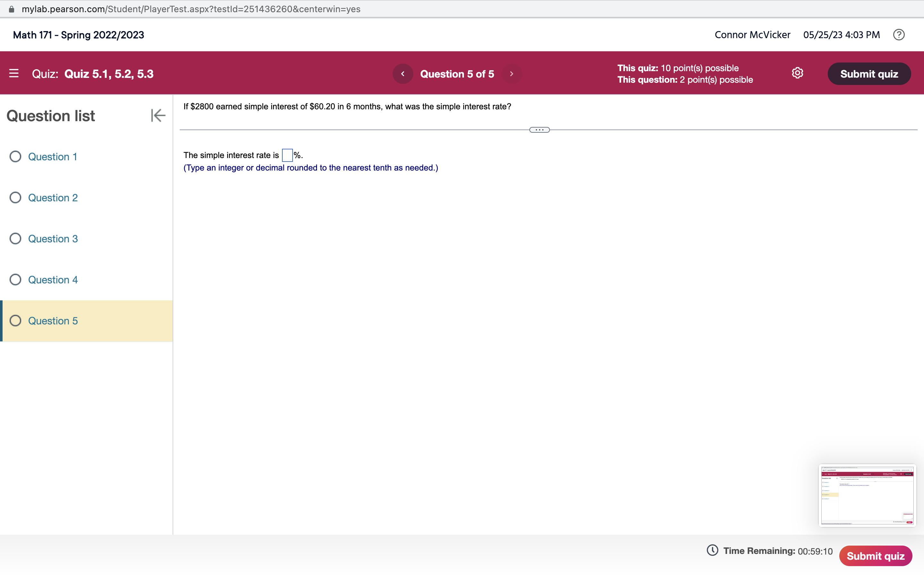The height and width of the screenshot is (577, 924).
Task: Select the Question 5 radio button
Action: tap(15, 321)
